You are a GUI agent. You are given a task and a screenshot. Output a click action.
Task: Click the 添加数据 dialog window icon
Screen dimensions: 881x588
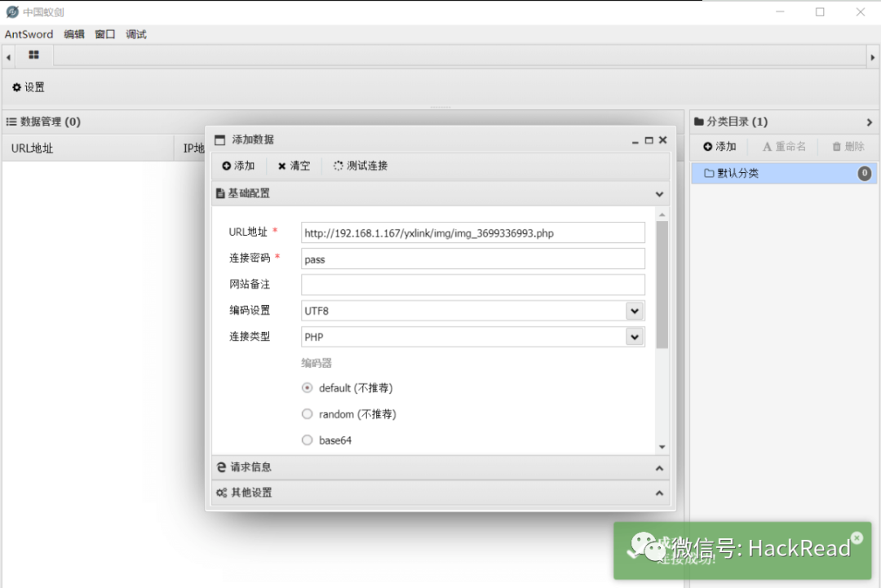(219, 139)
